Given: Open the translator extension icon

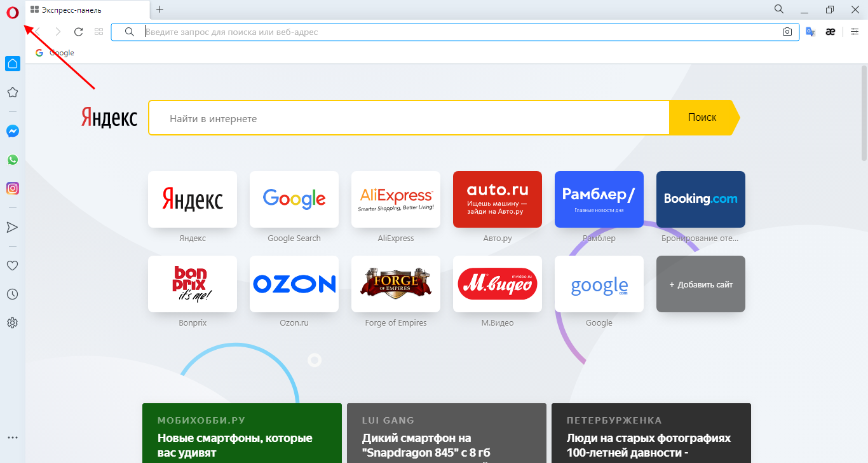Looking at the screenshot, I should pyautogui.click(x=810, y=32).
